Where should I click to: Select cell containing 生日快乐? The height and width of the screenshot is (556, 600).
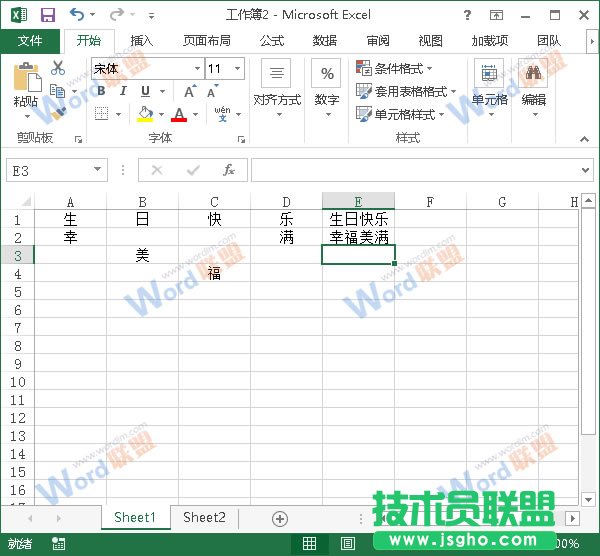coord(359,219)
